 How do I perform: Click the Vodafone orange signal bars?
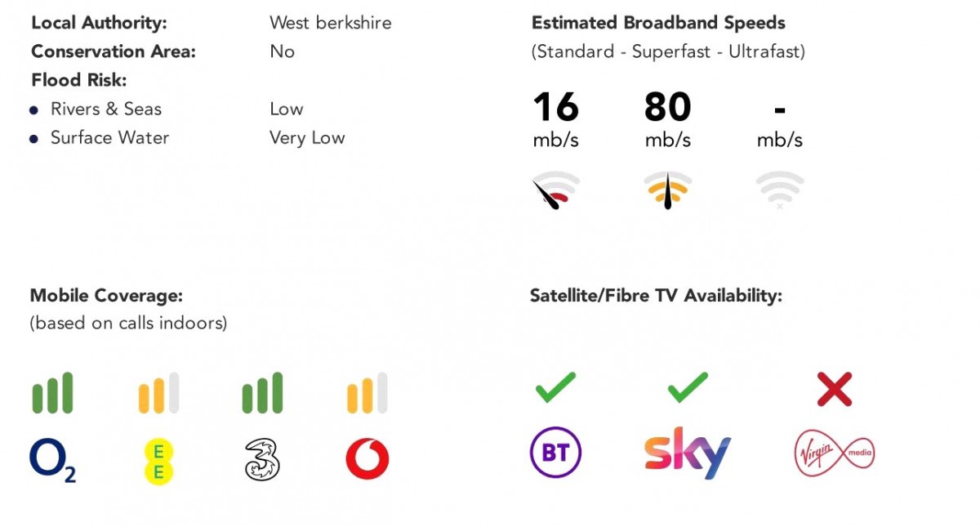pos(367,393)
